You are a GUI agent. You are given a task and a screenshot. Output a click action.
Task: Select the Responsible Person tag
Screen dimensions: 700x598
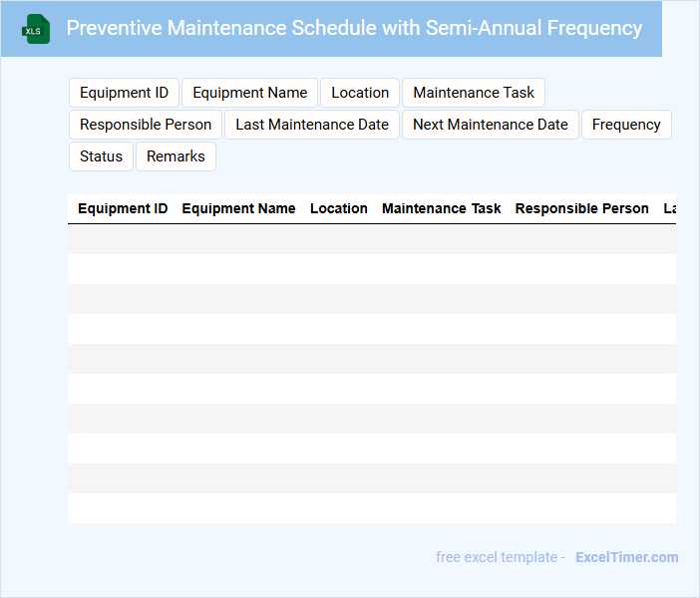146,125
